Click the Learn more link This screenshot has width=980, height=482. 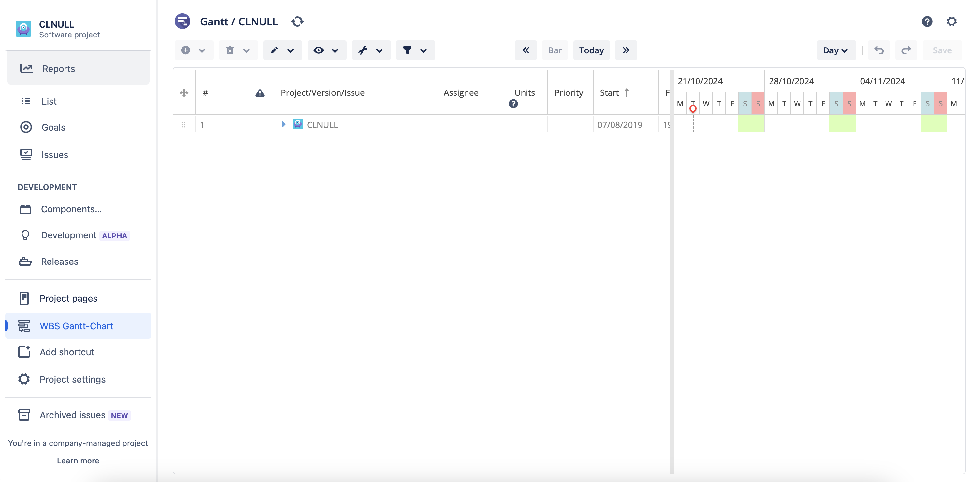point(78,460)
